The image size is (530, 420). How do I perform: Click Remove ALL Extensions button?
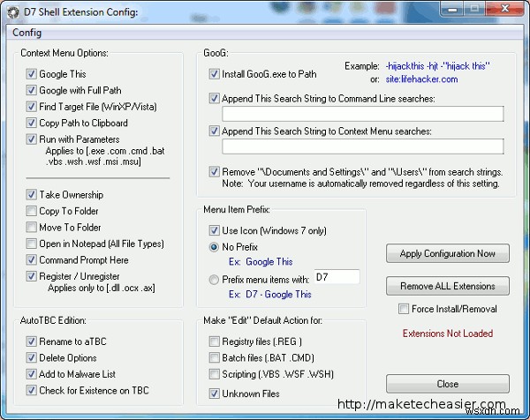pos(447,287)
